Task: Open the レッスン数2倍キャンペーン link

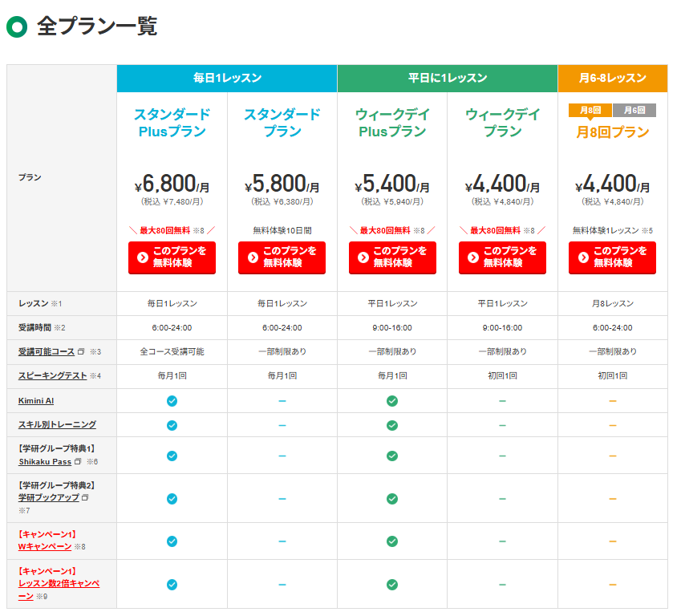Action: pos(59,584)
